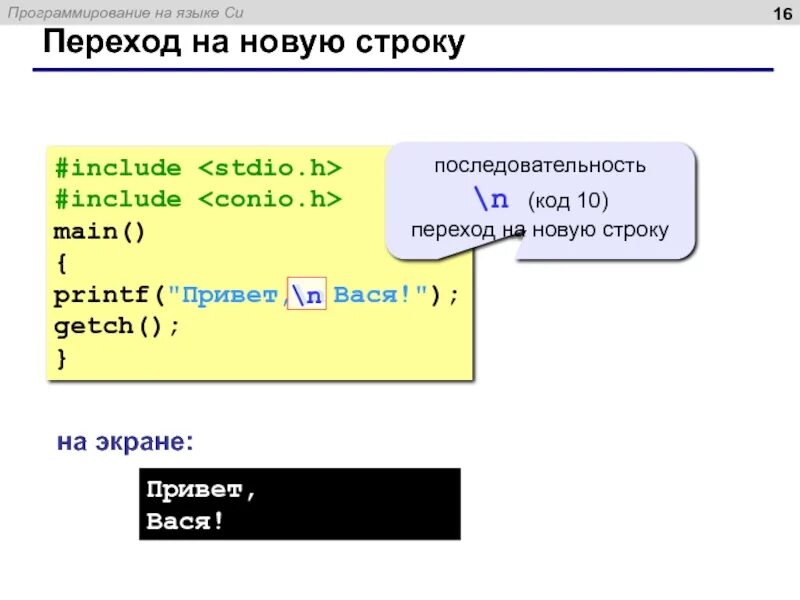Screen dimensions: 800x600
Task: Click 'Вася!' inside the printf string
Action: [371, 294]
